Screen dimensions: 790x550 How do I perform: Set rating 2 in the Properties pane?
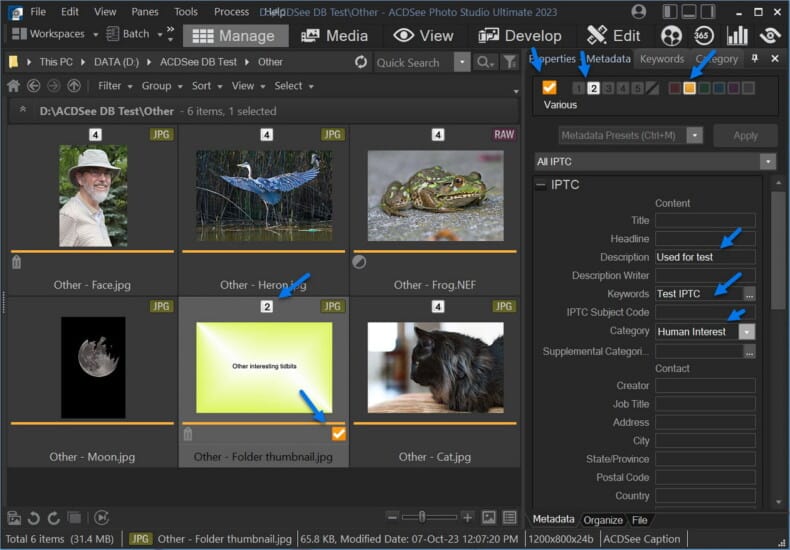pyautogui.click(x=593, y=88)
